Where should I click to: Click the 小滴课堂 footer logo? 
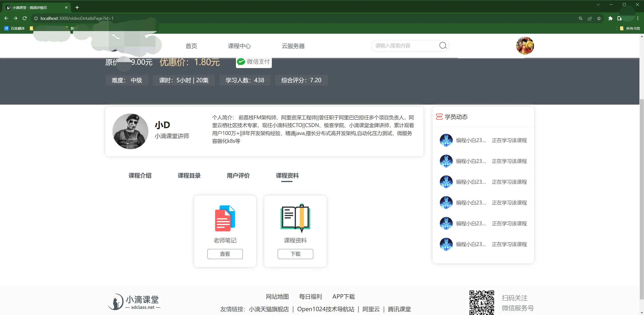(x=134, y=302)
